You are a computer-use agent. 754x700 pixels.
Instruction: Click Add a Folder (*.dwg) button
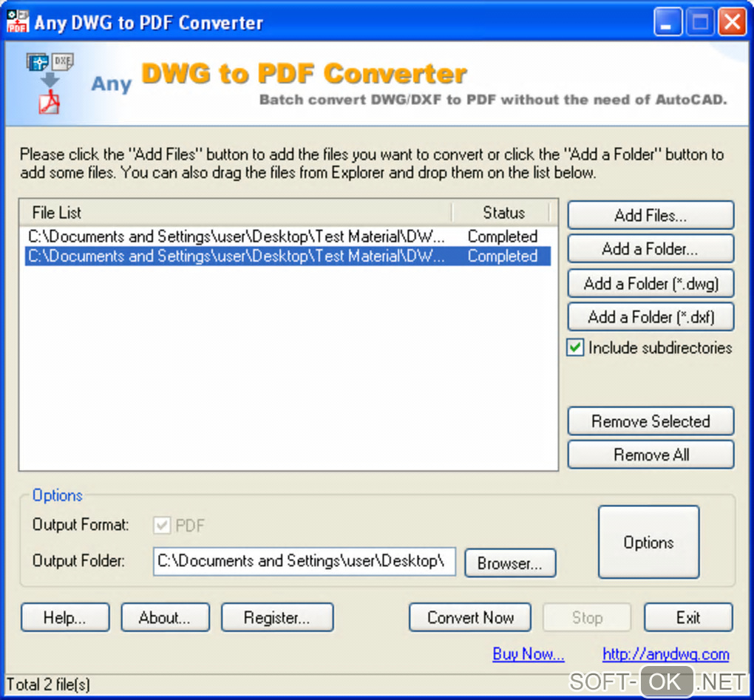click(651, 283)
